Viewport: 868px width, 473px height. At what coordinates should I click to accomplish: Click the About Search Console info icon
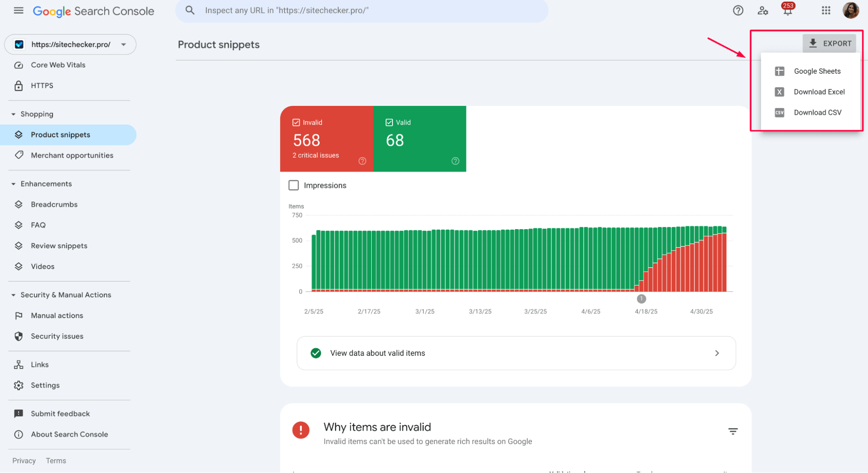19,434
